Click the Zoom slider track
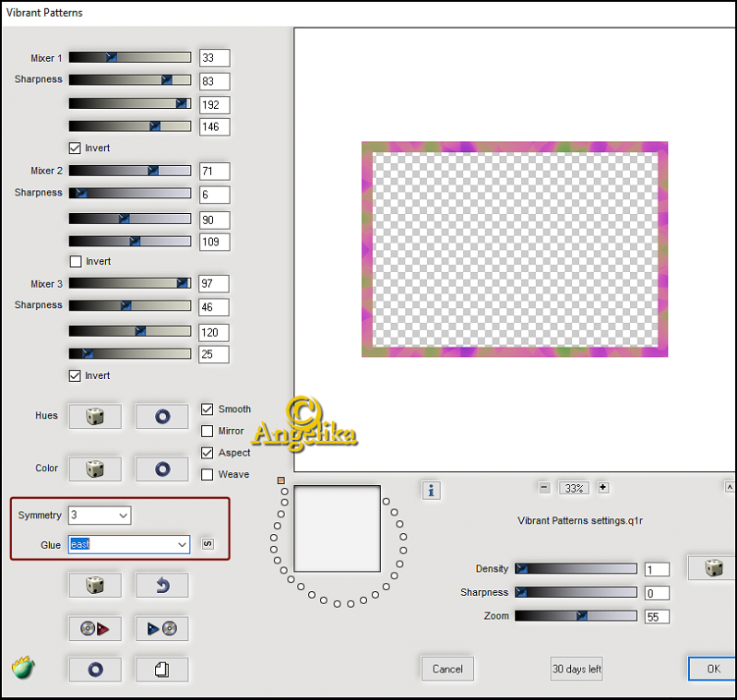Image resolution: width=737 pixels, height=700 pixels. click(576, 616)
